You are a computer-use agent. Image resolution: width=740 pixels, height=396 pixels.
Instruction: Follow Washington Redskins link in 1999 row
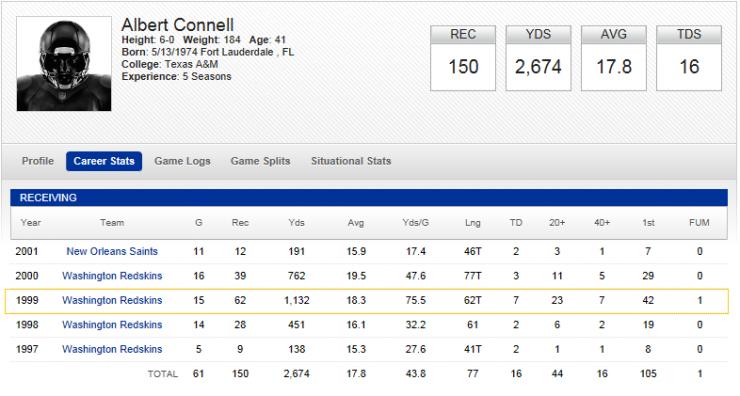coord(112,300)
